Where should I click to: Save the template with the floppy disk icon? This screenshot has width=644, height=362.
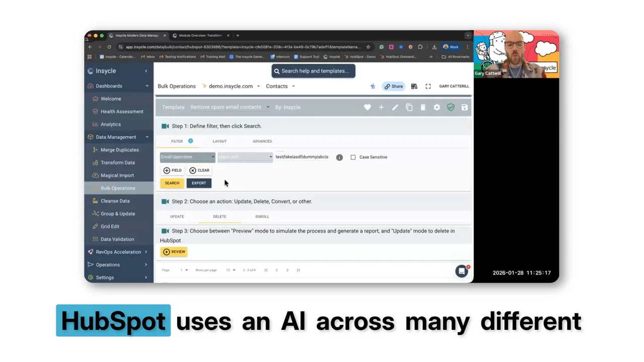point(464,107)
